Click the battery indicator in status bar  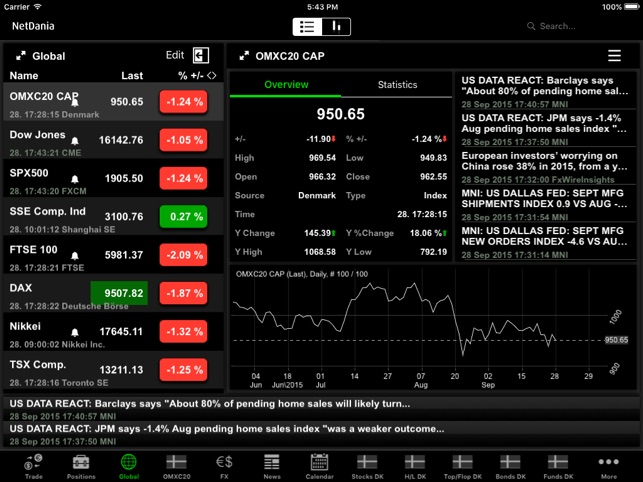point(631,7)
